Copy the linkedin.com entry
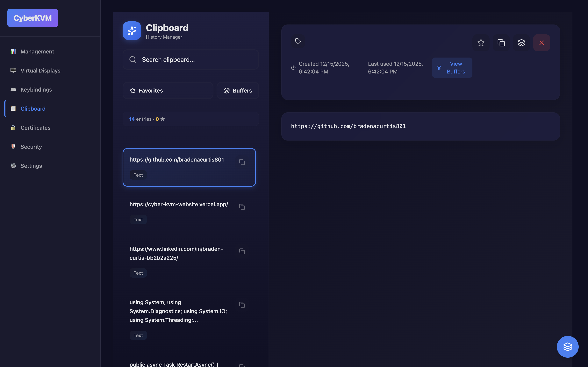This screenshot has width=588, height=367. click(x=242, y=252)
